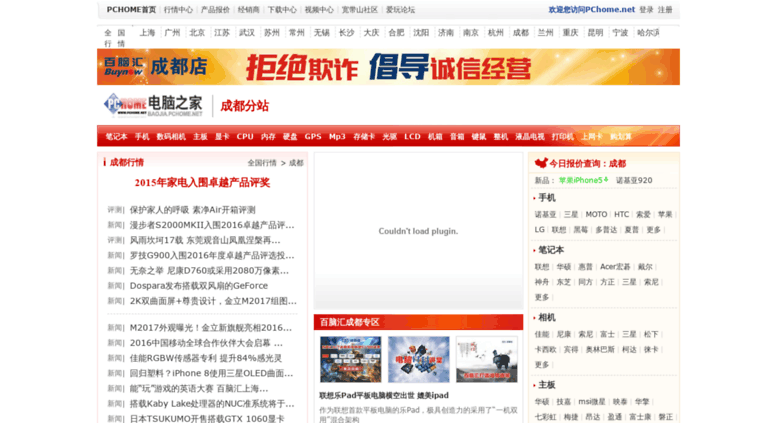777x423 pixels.
Task: Select 成都 city link in city bar
Action: (x=520, y=33)
